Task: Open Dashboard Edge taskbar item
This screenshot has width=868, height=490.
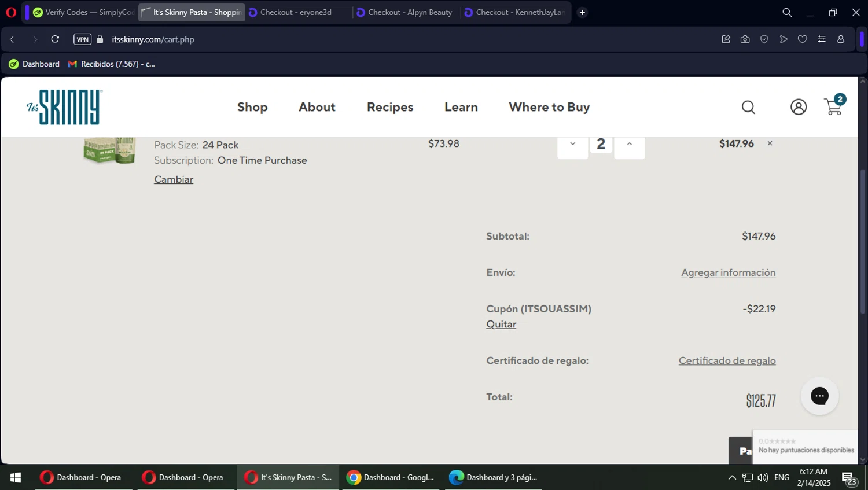Action: tap(494, 477)
